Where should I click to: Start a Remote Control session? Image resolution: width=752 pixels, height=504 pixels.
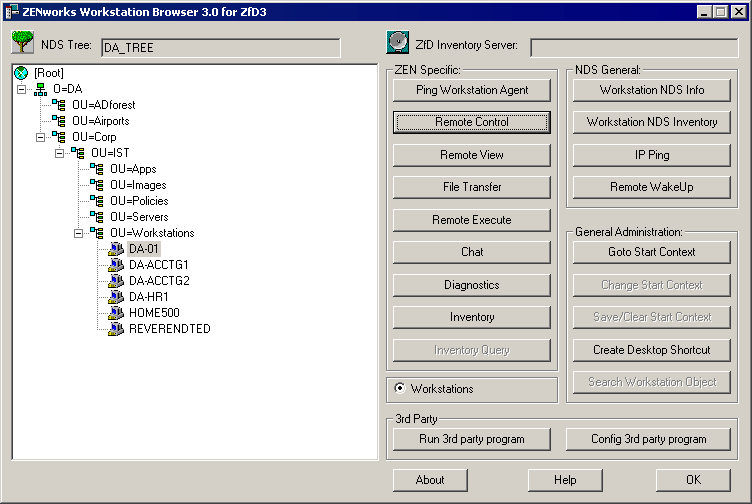pos(472,122)
